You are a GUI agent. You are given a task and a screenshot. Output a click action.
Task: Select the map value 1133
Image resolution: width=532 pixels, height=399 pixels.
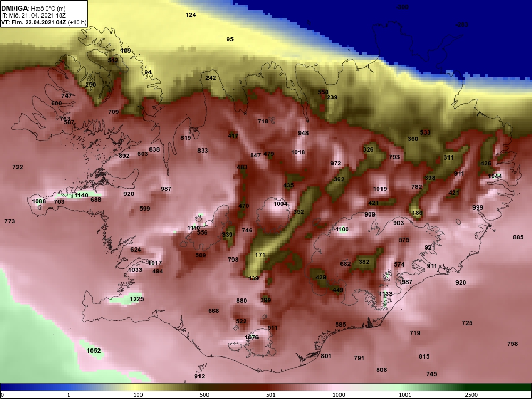(385, 294)
